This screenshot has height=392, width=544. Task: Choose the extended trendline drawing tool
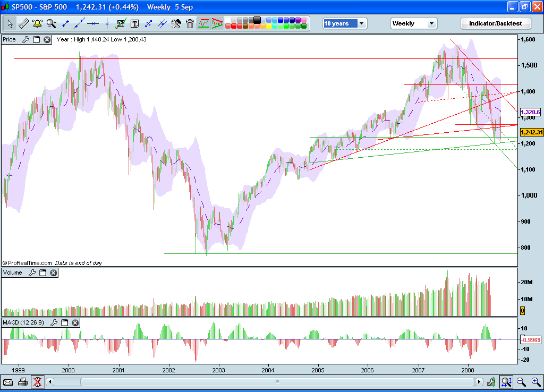pos(79,23)
